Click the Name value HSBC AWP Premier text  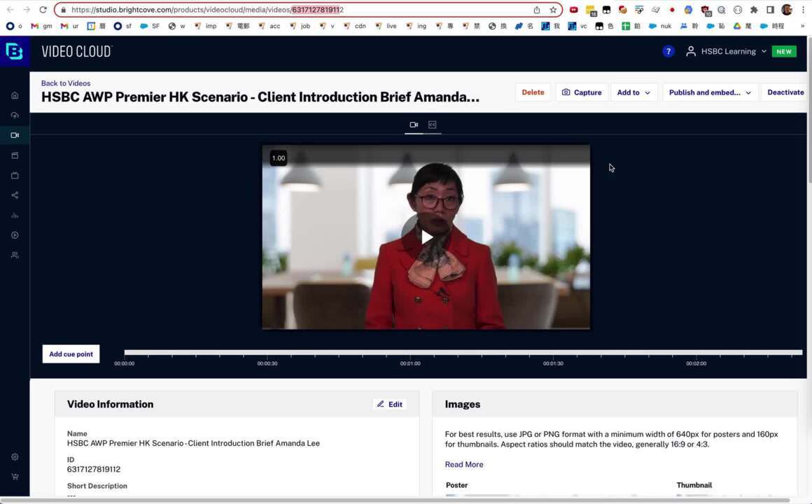coord(193,443)
